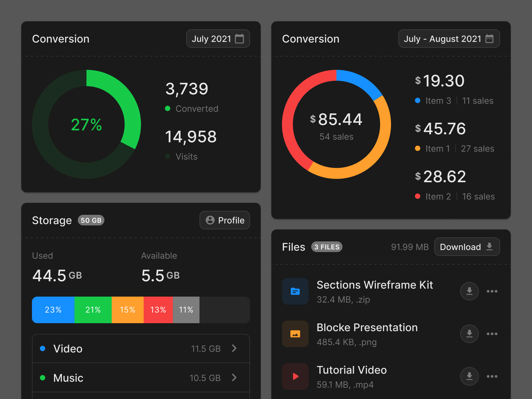
Task: Open the more options menu for Tutorial Video
Action: point(492,377)
